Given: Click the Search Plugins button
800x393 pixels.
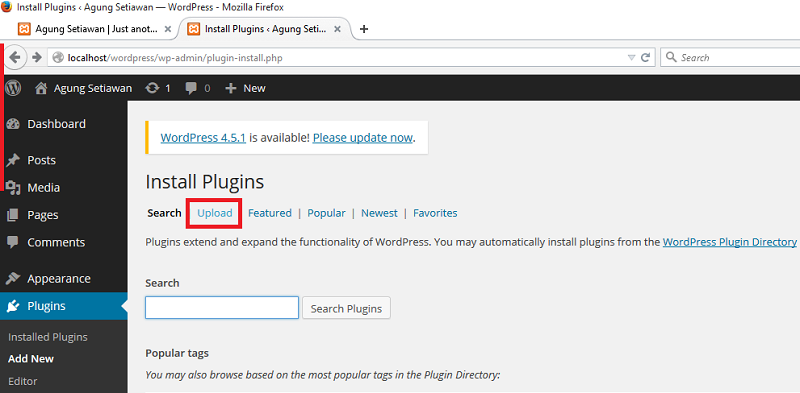Looking at the screenshot, I should click(346, 308).
